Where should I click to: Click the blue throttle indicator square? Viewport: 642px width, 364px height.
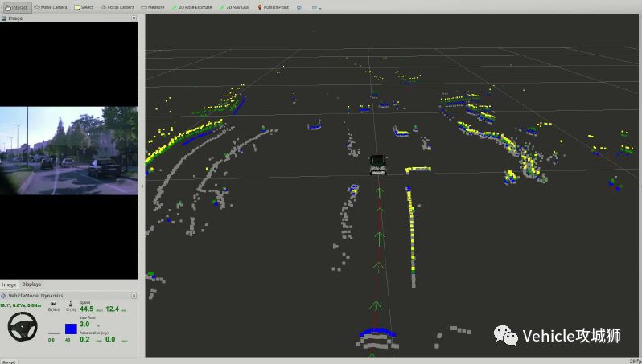coord(71,329)
